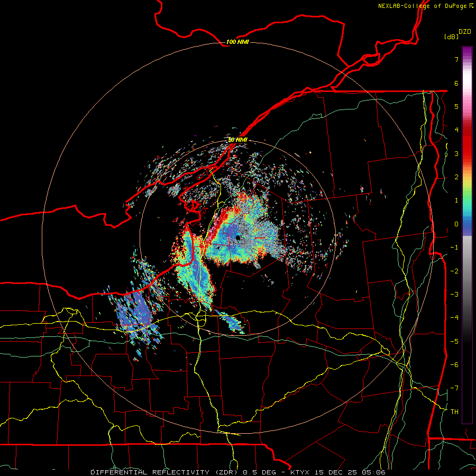Click the [dB] unit label

pos(451,36)
